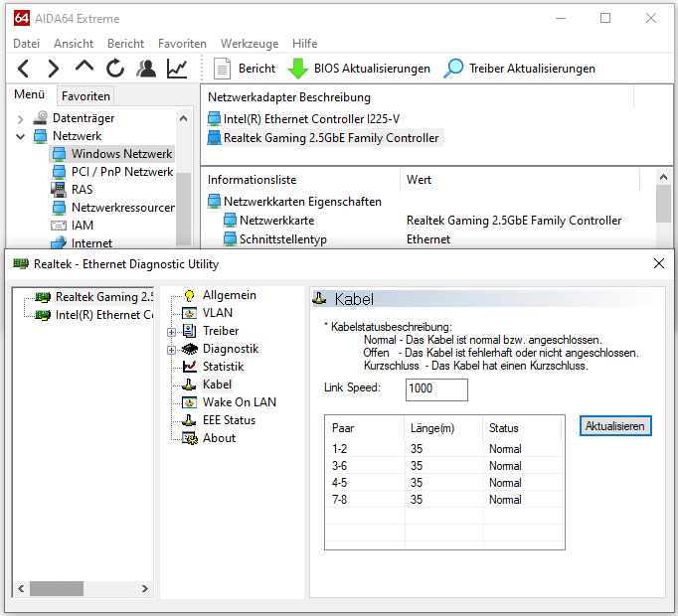Go back with the AIDA64 back arrow
The image size is (678, 616).
pyautogui.click(x=23, y=69)
